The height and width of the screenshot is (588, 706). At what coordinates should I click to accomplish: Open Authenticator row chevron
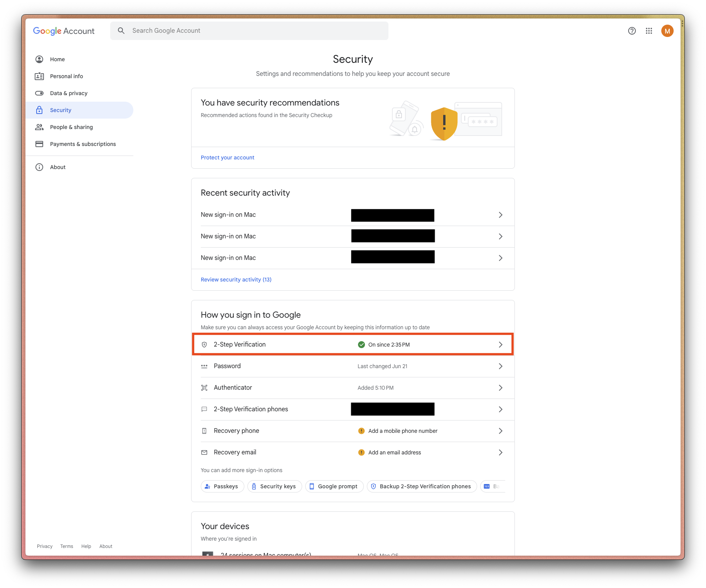501,388
